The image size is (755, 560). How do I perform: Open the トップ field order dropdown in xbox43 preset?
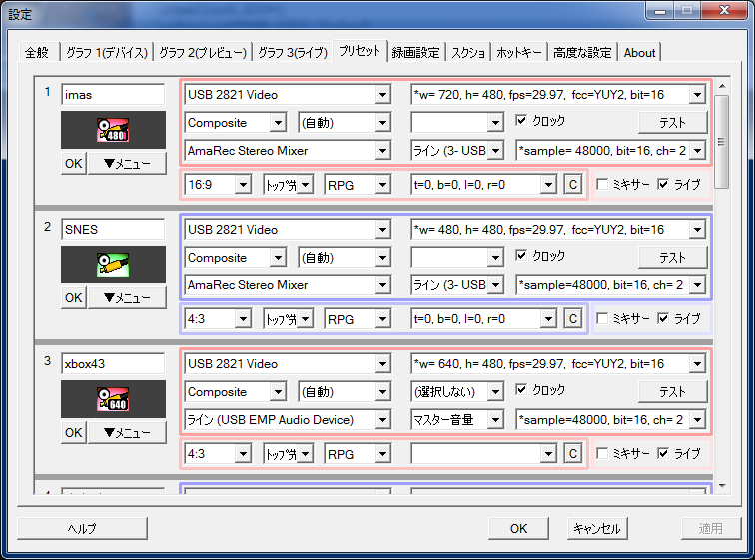pos(288,453)
